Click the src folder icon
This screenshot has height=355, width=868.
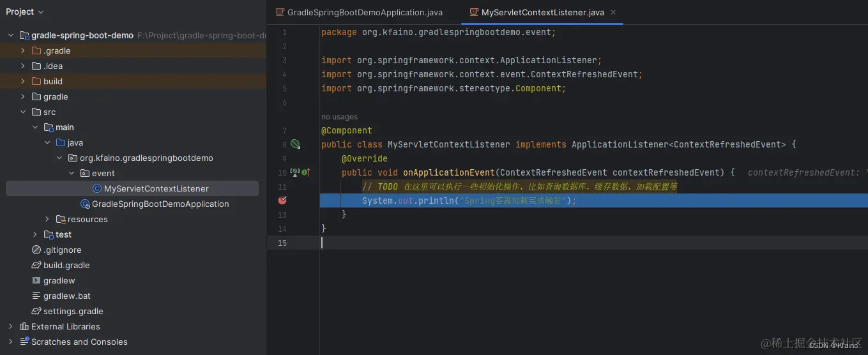click(36, 112)
